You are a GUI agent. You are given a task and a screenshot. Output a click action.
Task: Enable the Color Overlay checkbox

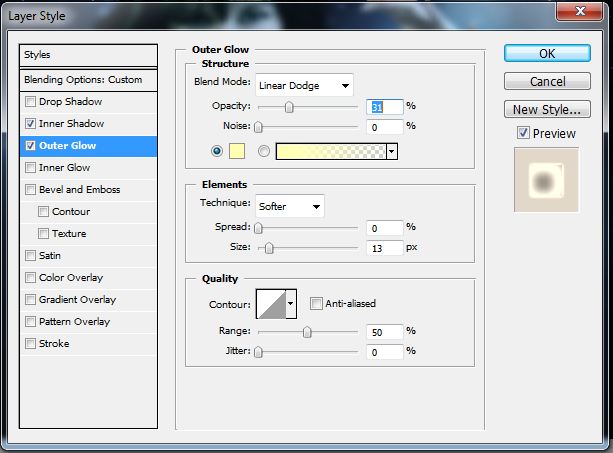click(x=30, y=278)
